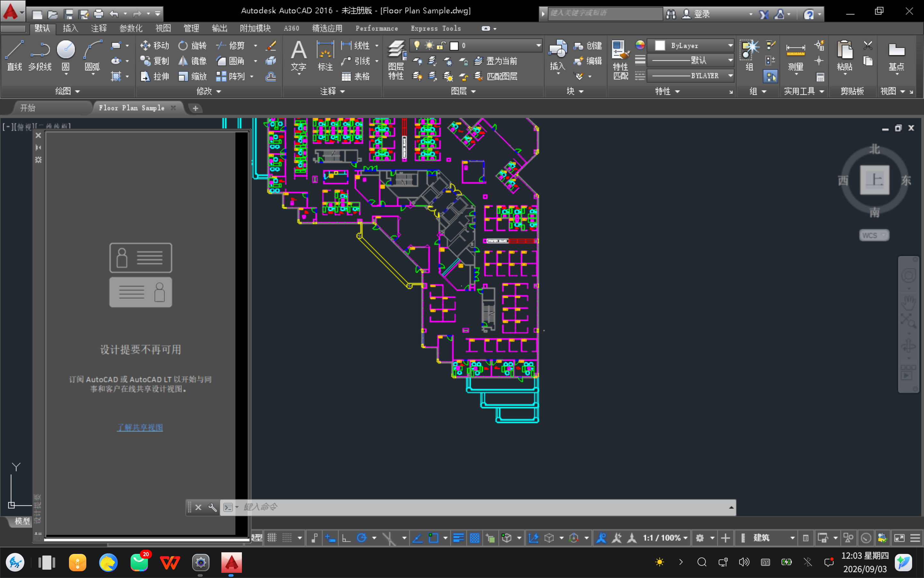Click the layer color white swatch

454,46
